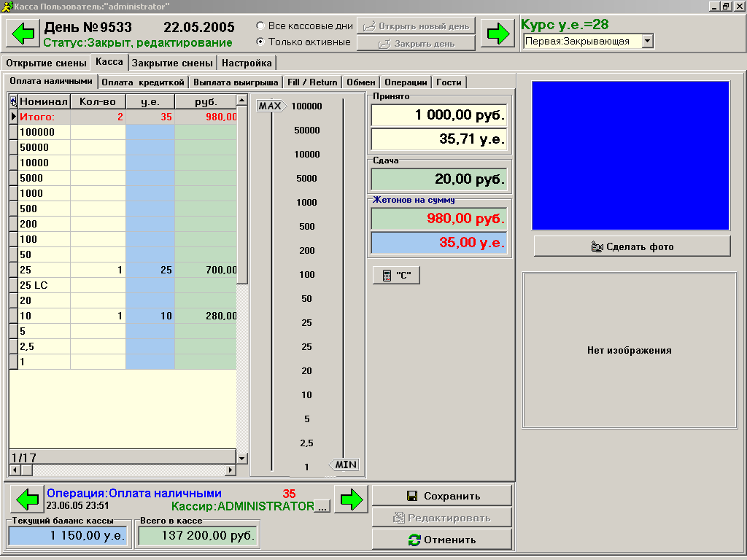Click the 'Кол-во' column header
Image resolution: width=747 pixels, height=560 pixels.
98,101
